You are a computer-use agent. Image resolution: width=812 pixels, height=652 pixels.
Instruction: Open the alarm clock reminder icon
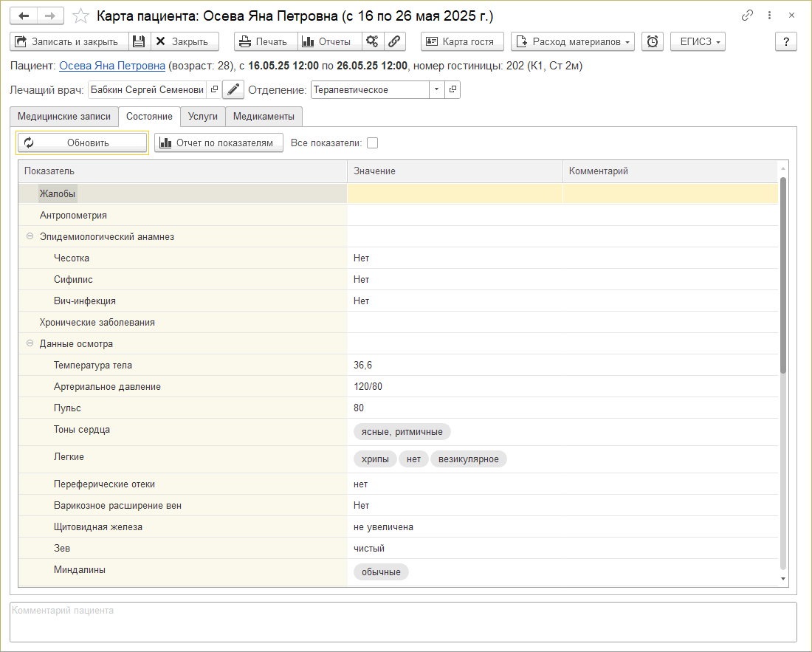pos(653,41)
